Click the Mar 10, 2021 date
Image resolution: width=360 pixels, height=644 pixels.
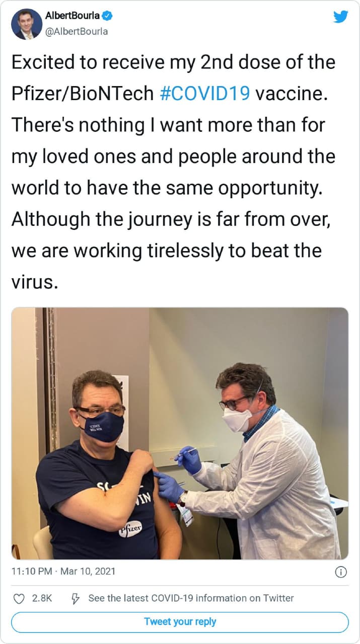(x=88, y=572)
